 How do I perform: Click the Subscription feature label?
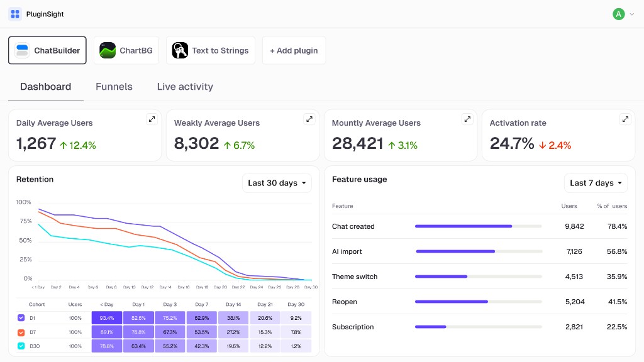tap(353, 327)
